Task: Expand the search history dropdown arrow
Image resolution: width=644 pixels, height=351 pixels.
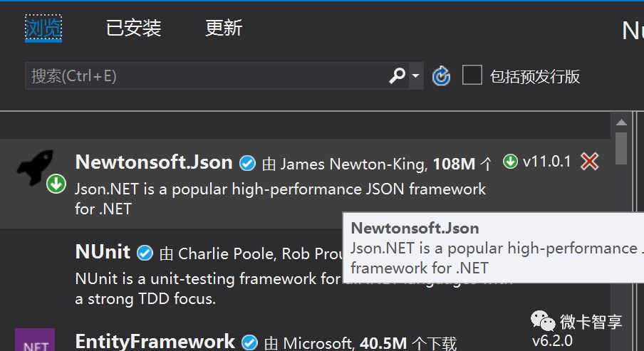Action: click(x=415, y=76)
